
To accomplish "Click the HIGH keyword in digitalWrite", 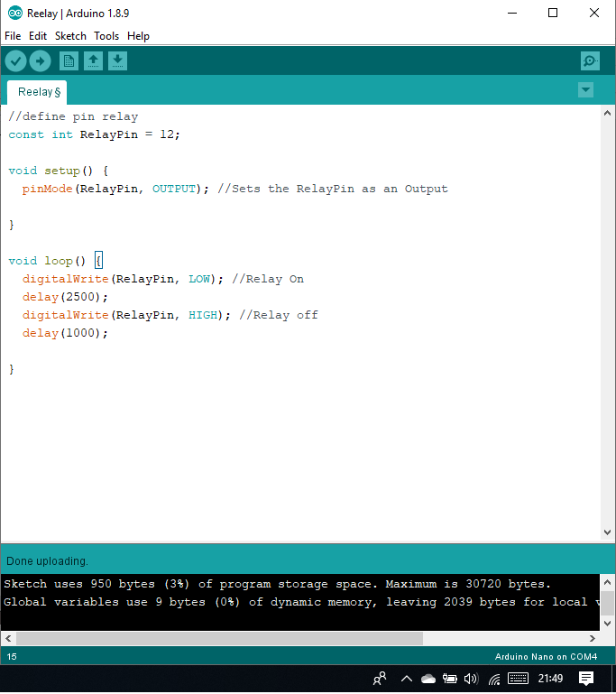I will pos(203,315).
